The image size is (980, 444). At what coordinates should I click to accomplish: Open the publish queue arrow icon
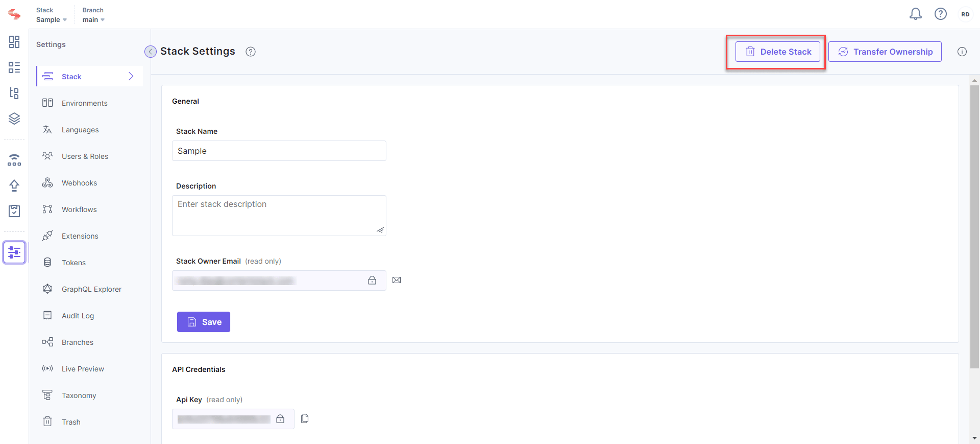(14, 185)
